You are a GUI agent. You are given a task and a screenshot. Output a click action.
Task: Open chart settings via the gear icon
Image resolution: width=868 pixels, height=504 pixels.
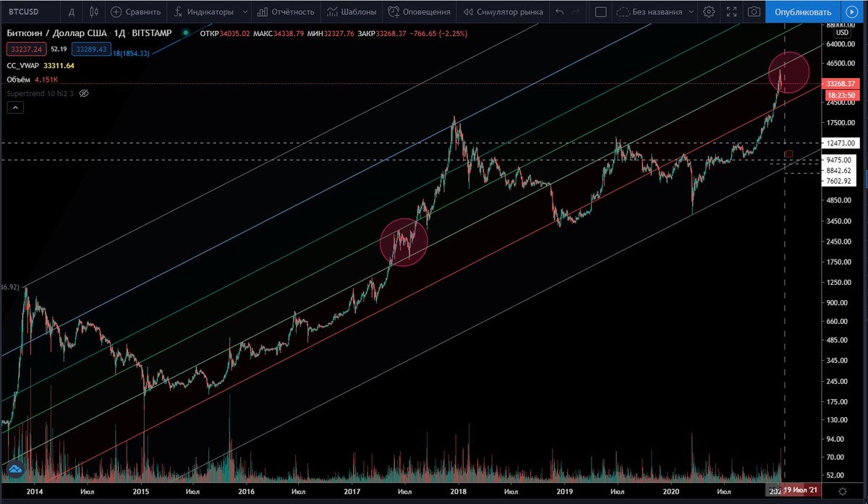click(x=708, y=12)
